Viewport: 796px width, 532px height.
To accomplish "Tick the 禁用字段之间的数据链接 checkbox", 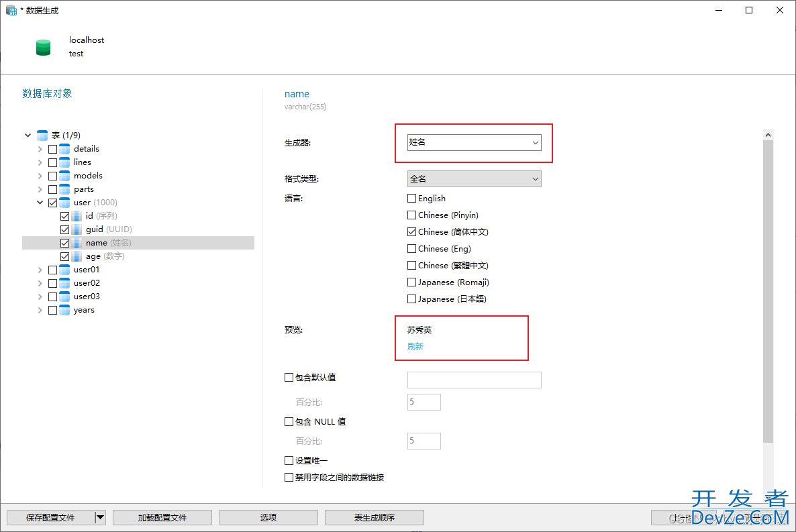I will pos(289,477).
